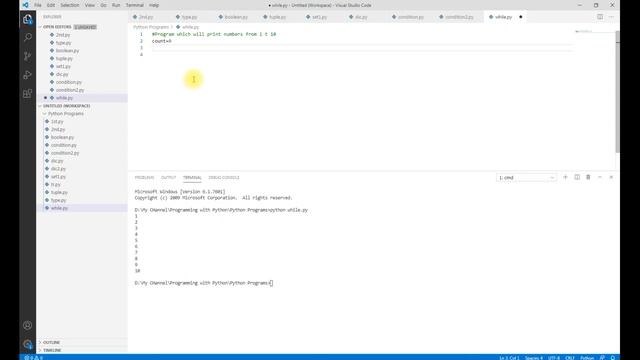Click the UTF-8 encoding in status bar

pos(554,358)
